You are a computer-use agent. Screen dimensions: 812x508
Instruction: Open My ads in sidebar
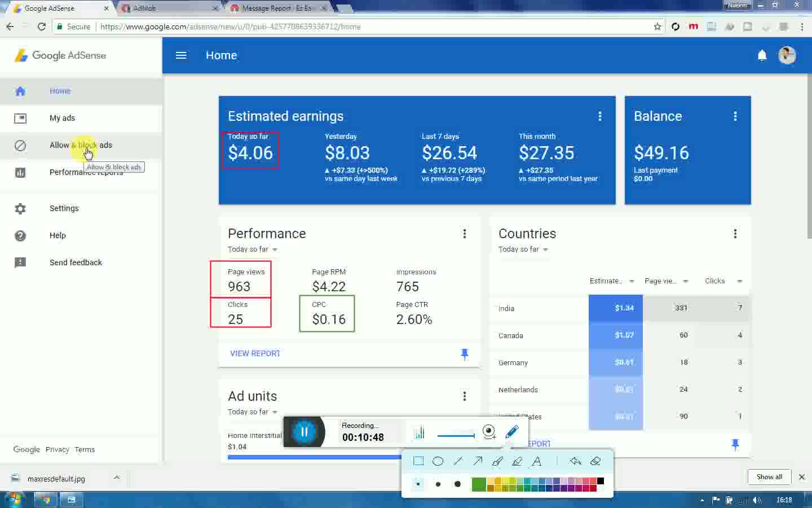coord(81,118)
